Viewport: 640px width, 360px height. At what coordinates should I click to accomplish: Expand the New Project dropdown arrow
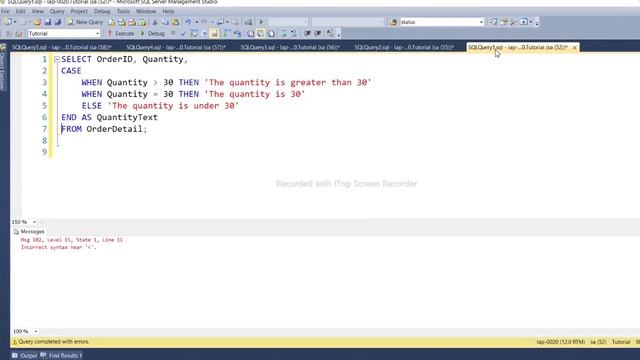pos(15,22)
